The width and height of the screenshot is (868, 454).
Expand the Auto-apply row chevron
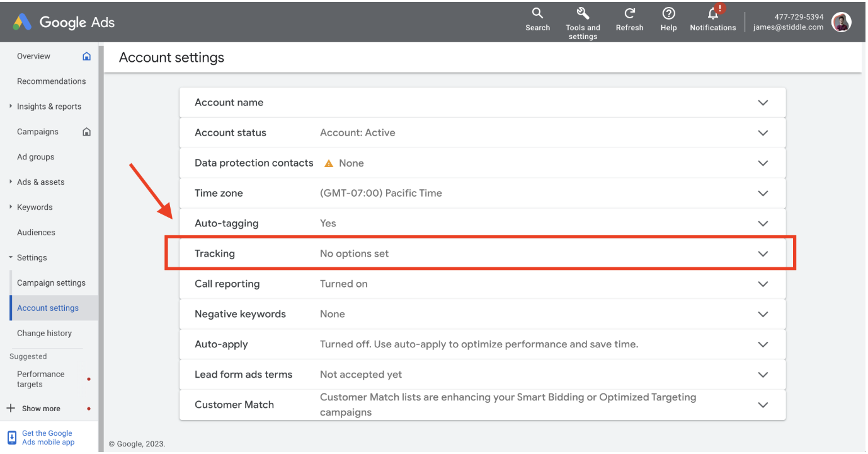pyautogui.click(x=763, y=345)
